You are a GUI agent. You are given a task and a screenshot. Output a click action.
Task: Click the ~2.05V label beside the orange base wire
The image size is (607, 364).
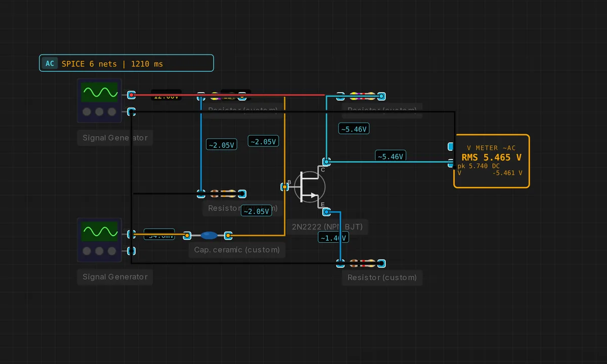[x=263, y=142]
